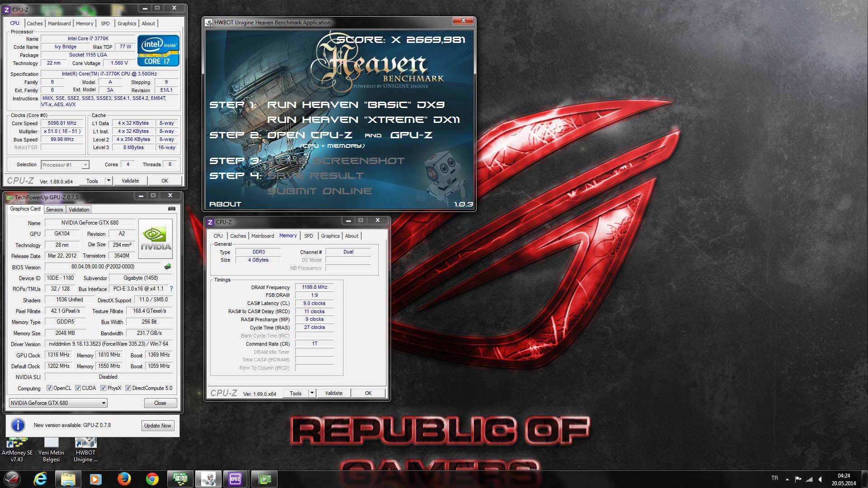Screen dimensions: 868x488
Task: Switch to CPU-Z taskbar button
Action: (236, 479)
